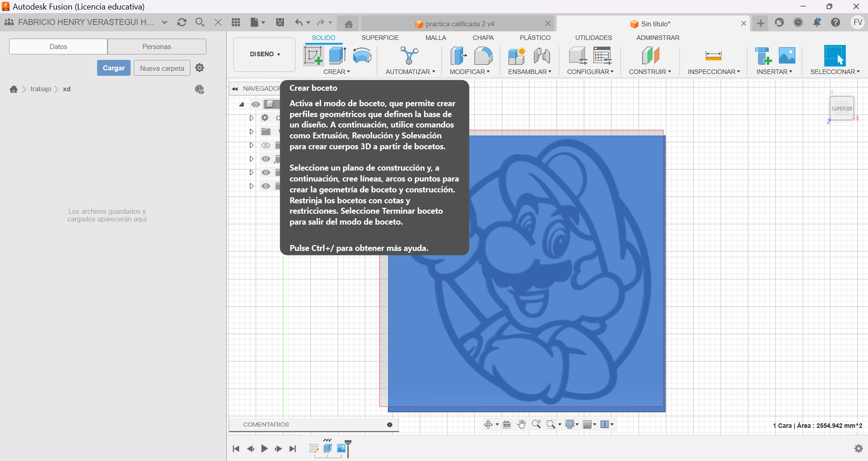Search the data panel with the magnifier icon

(200, 22)
